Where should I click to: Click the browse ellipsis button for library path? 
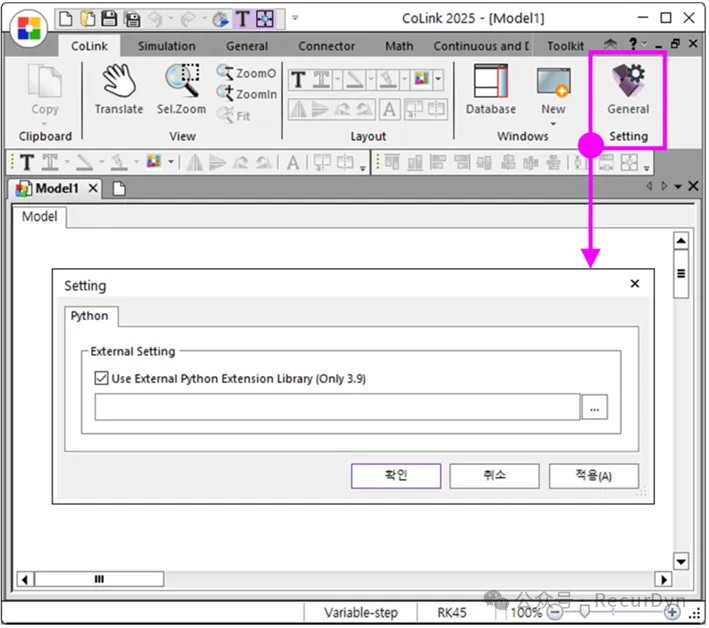click(594, 408)
